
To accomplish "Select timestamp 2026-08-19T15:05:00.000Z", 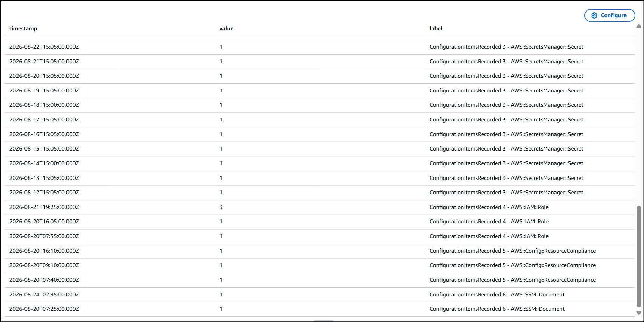I will (x=44, y=91).
